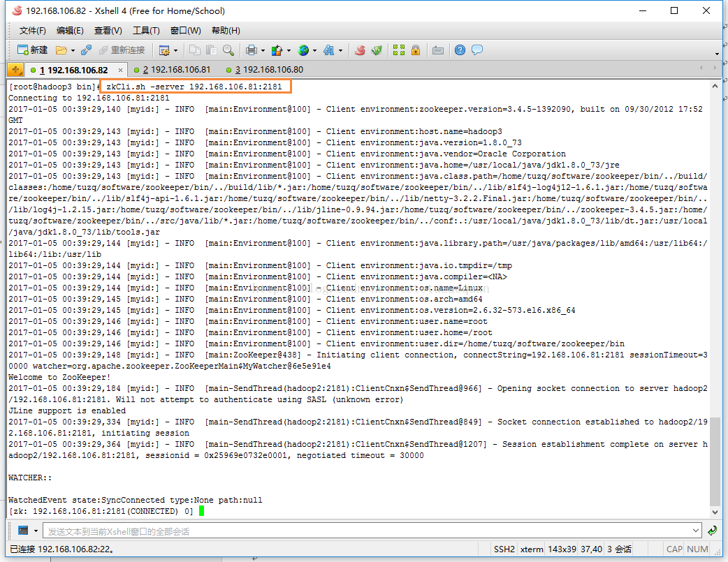Click the orange plus new tab button
This screenshot has width=728, height=562.
coord(15,70)
